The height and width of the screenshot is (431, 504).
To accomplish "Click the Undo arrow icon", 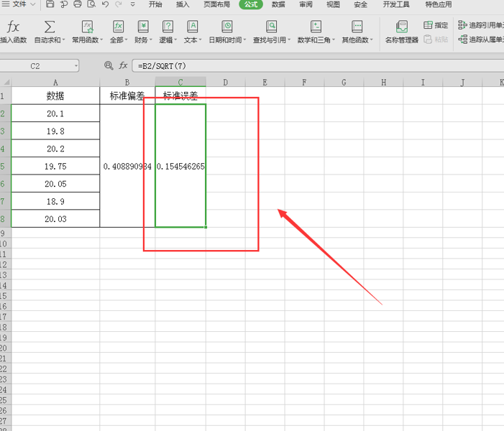I will (105, 4).
